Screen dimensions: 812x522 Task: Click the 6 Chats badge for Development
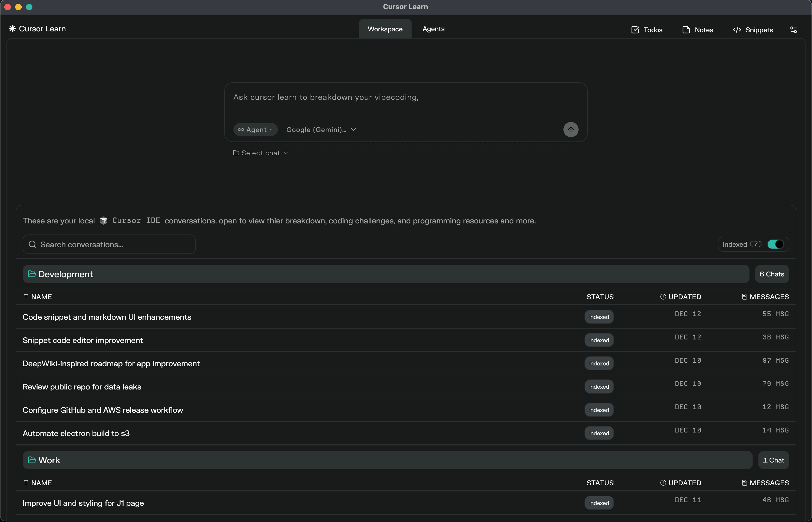point(772,274)
